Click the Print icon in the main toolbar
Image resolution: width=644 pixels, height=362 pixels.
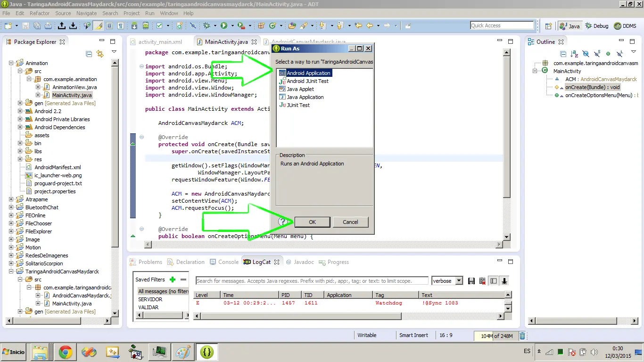(49, 26)
